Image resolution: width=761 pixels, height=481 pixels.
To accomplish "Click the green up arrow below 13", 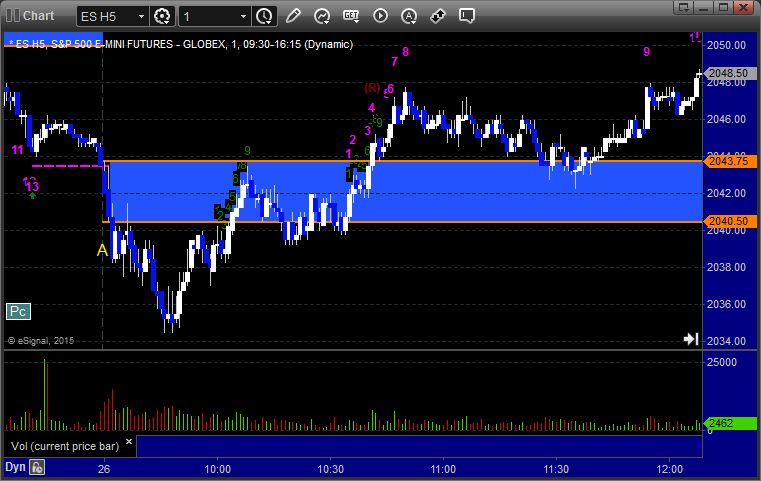I will pyautogui.click(x=32, y=196).
